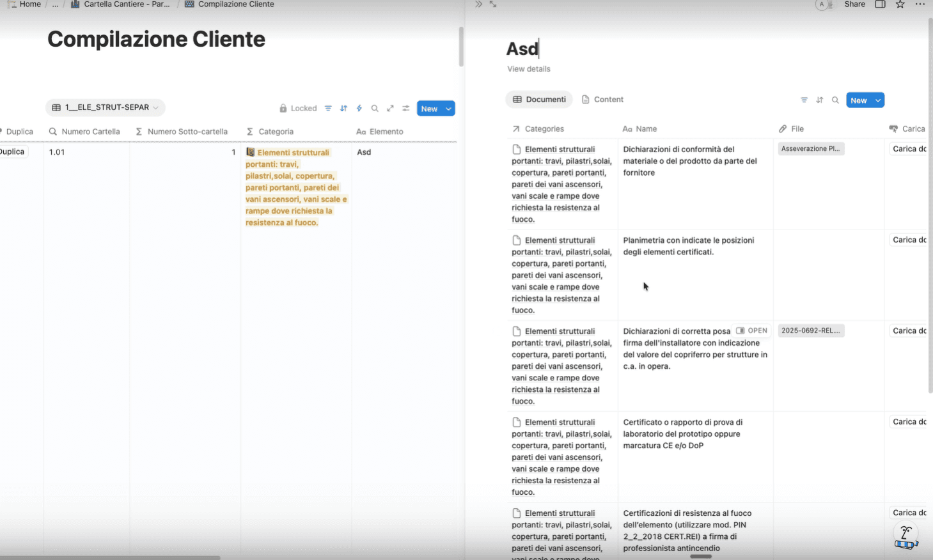933x560 pixels.
Task: Favorite the Asd page with the star
Action: click(900, 4)
